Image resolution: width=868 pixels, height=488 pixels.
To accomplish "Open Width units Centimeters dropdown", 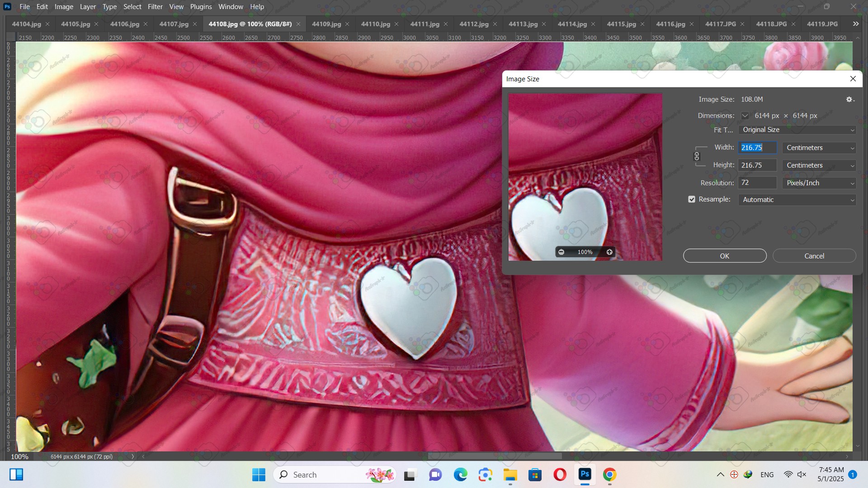I will 819,148.
